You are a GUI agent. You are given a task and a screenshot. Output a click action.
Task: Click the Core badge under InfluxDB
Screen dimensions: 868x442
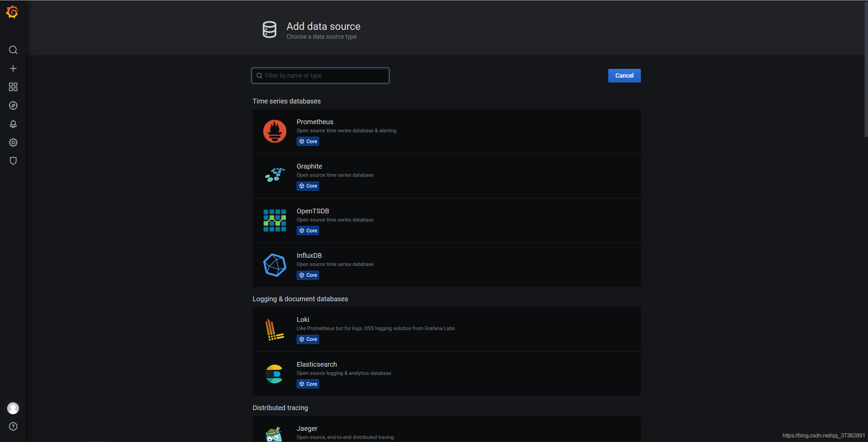(308, 275)
